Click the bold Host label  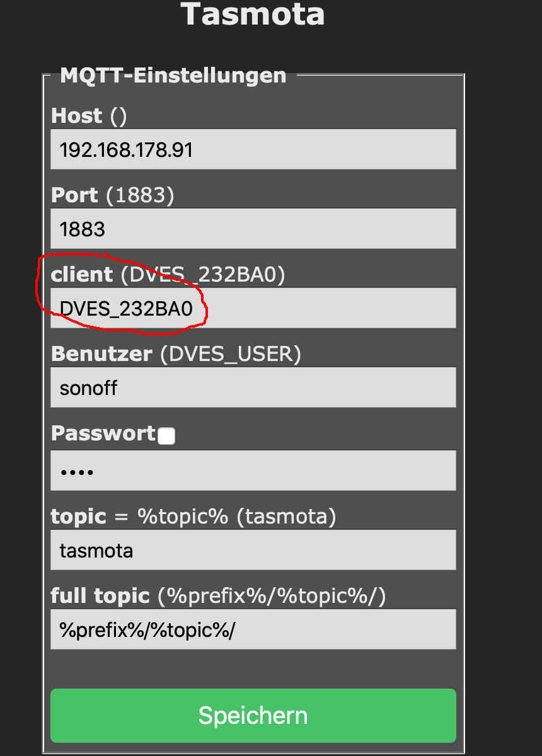click(76, 116)
